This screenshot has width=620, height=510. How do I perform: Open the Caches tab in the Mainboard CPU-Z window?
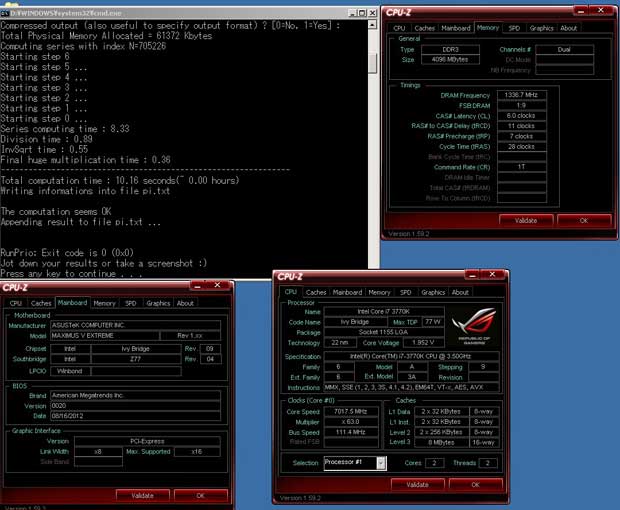click(x=41, y=303)
